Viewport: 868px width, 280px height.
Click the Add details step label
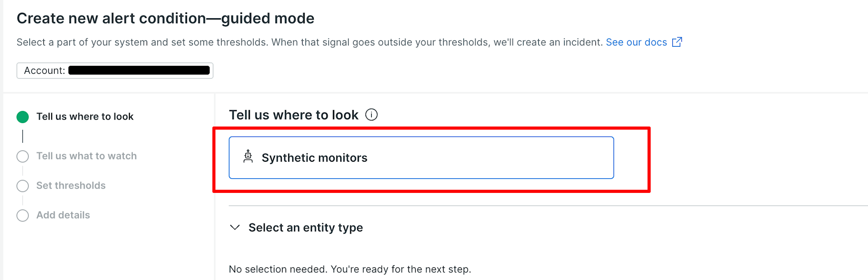[63, 215]
